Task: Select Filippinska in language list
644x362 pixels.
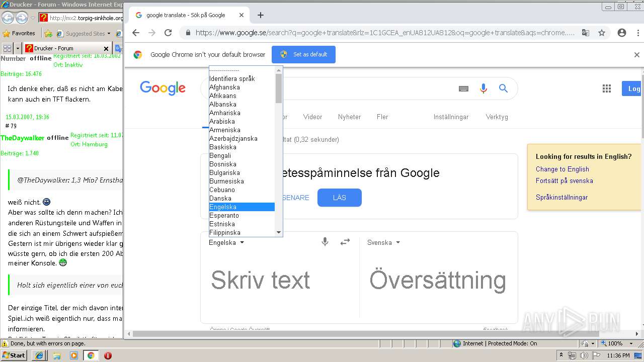Action: (x=242, y=232)
